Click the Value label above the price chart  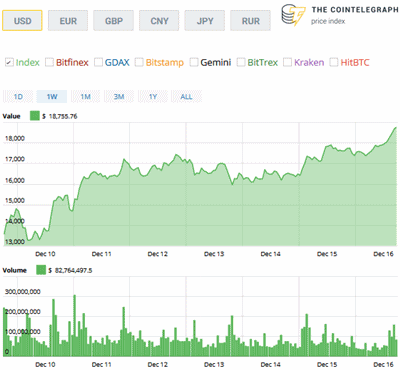tap(11, 116)
